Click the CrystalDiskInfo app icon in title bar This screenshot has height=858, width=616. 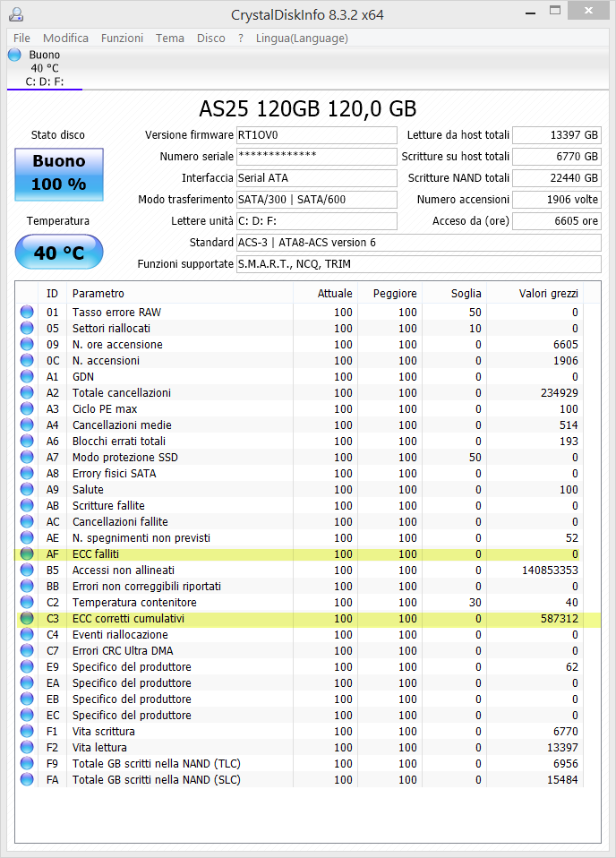(16, 14)
